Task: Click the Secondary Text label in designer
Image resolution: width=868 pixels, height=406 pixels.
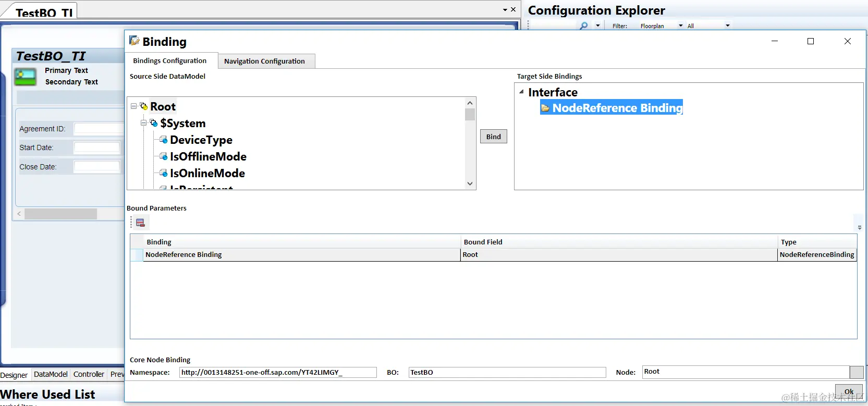Action: (x=71, y=82)
